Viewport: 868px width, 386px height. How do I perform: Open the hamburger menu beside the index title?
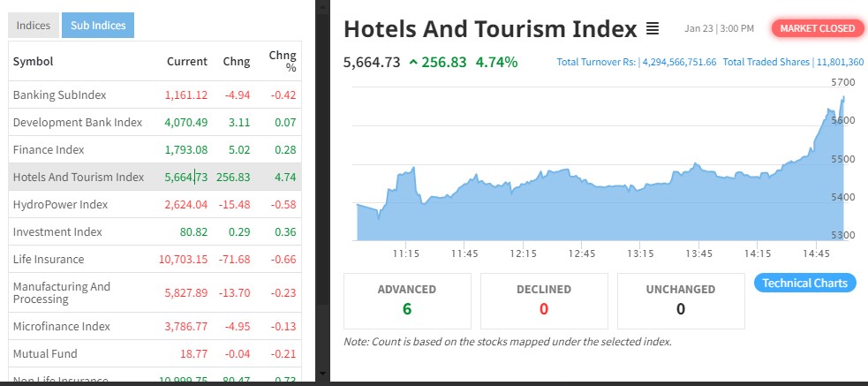(653, 29)
